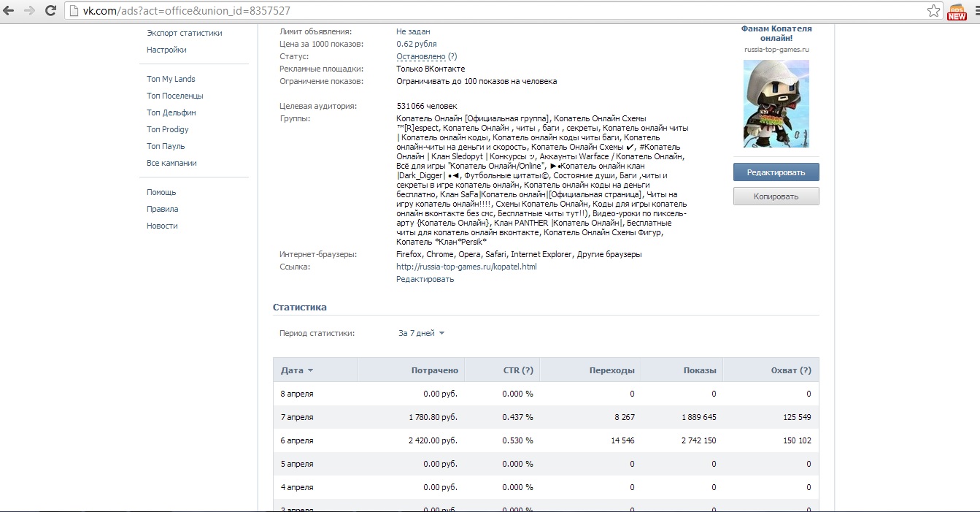This screenshot has width=980, height=512.
Task: Reload the page with the refresh icon
Action: pos(50,11)
